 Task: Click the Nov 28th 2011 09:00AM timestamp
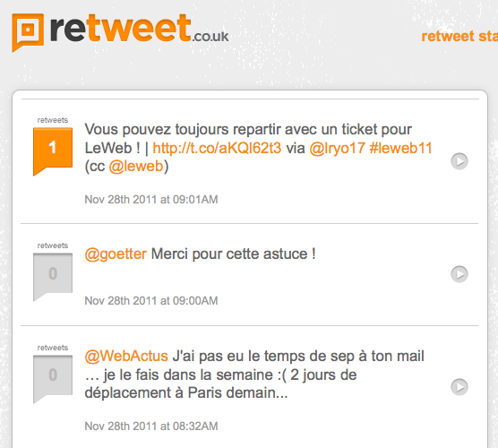coord(151,300)
